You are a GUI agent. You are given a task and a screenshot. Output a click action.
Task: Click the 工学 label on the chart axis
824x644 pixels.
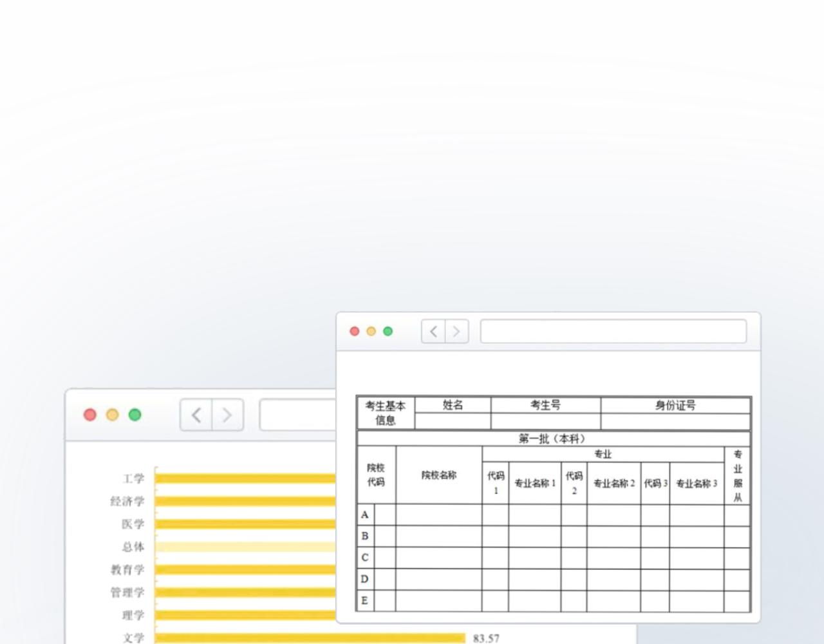(x=133, y=478)
